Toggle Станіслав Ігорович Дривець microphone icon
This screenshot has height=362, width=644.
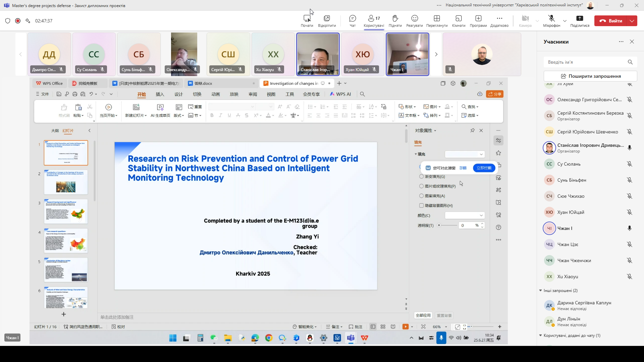(629, 148)
